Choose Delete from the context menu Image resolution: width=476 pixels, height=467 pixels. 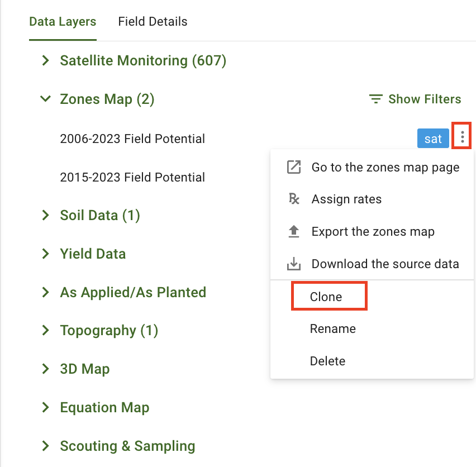pos(328,361)
